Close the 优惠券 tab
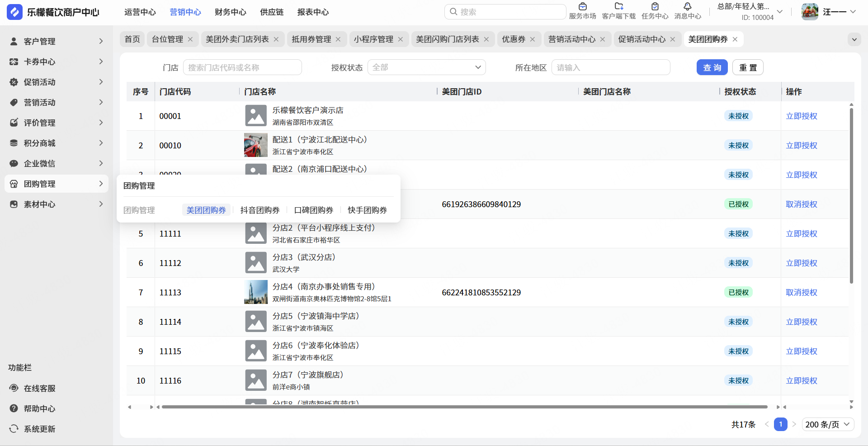The height and width of the screenshot is (446, 868). pos(533,39)
